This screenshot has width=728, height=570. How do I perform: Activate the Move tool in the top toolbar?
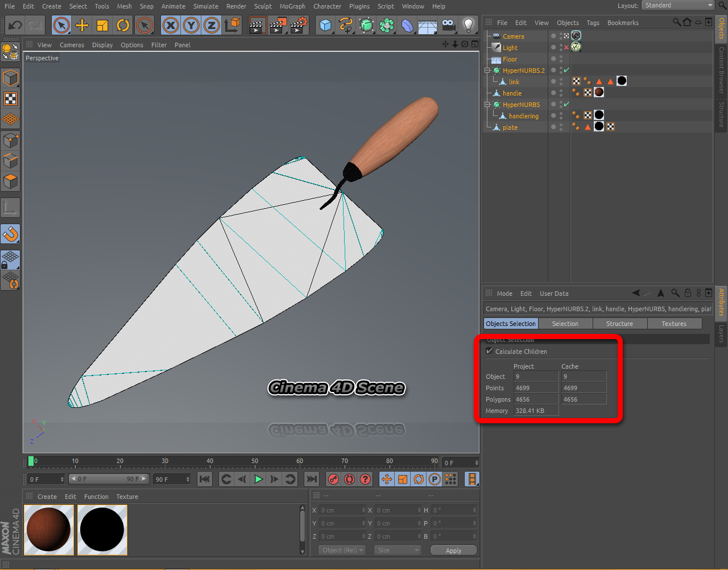[x=82, y=26]
